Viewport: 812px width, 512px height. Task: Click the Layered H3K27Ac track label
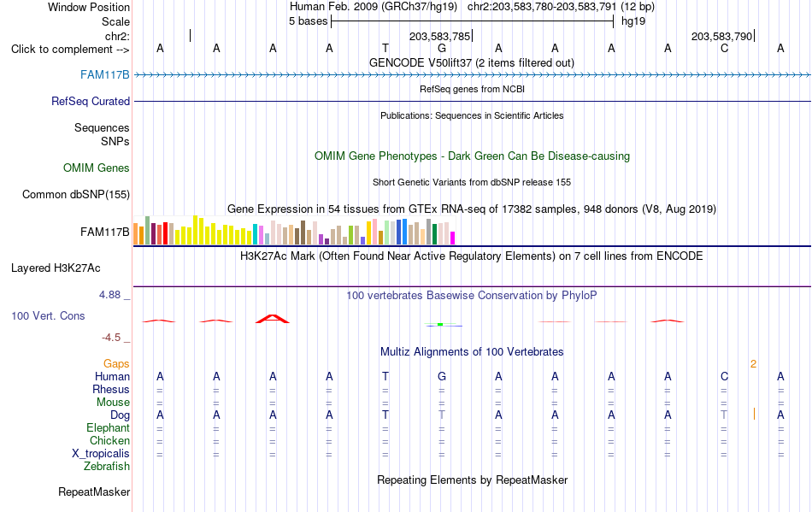pyautogui.click(x=56, y=268)
